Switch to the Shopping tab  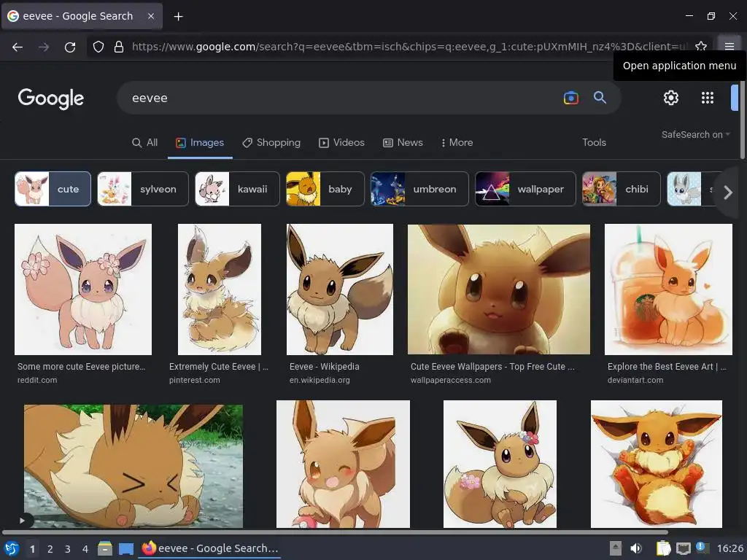point(271,142)
